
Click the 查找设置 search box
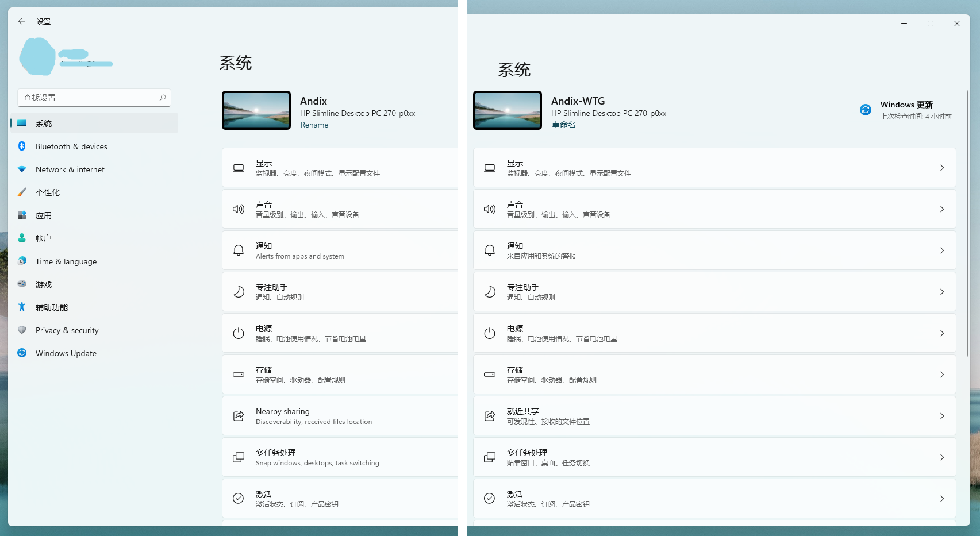[x=94, y=97]
